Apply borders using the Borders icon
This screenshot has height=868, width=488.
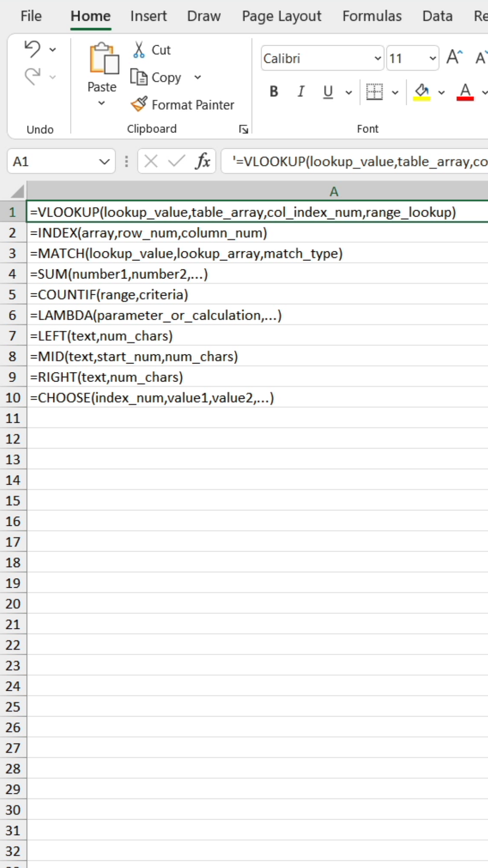pos(374,92)
